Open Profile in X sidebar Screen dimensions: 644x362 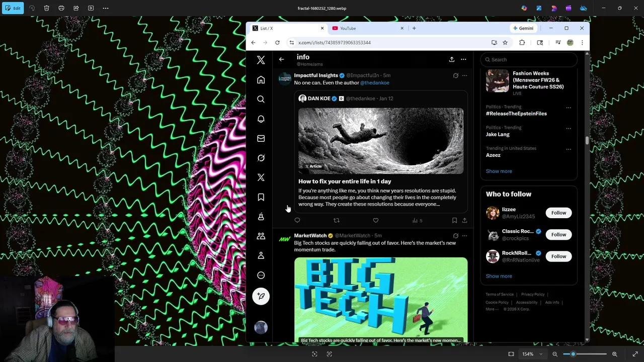261,255
